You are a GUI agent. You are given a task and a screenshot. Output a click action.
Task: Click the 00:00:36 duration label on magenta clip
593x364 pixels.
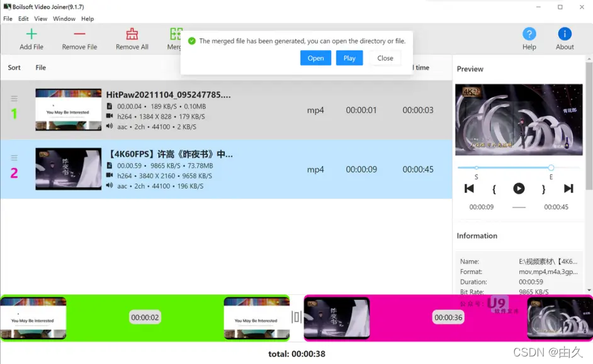coord(448,317)
